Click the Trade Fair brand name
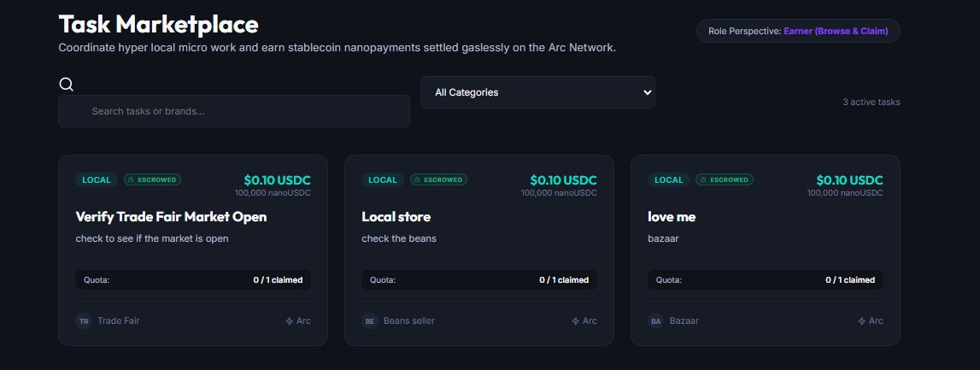980x370 pixels. [119, 321]
